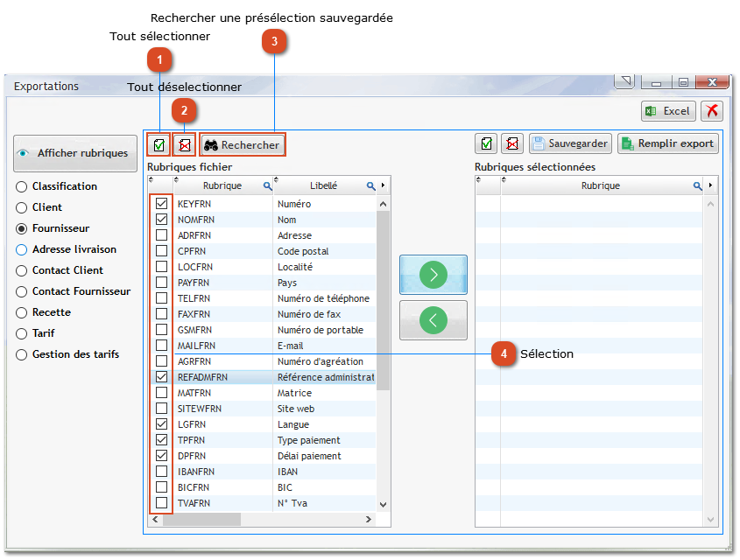Tick the IBANFRN row checkbox

161,472
